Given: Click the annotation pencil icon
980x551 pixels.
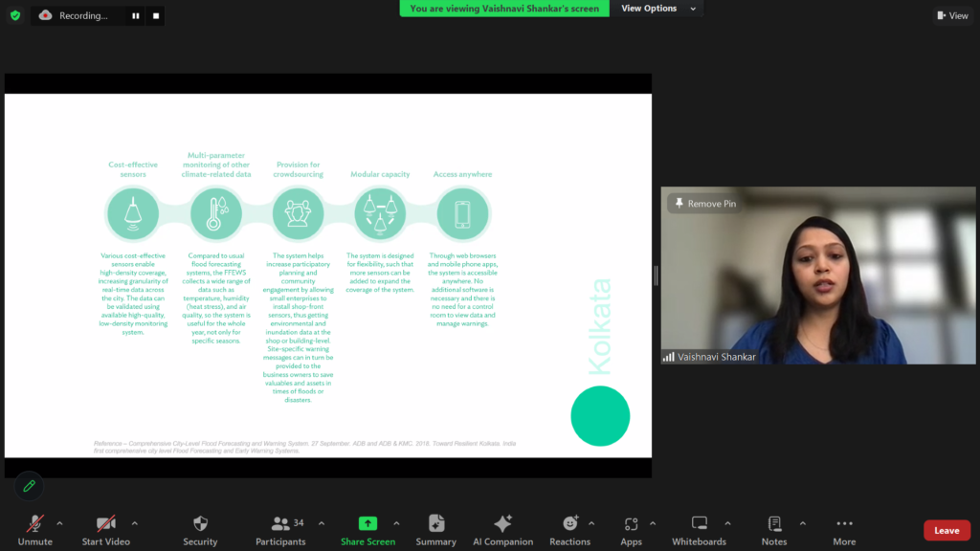Looking at the screenshot, I should point(30,486).
